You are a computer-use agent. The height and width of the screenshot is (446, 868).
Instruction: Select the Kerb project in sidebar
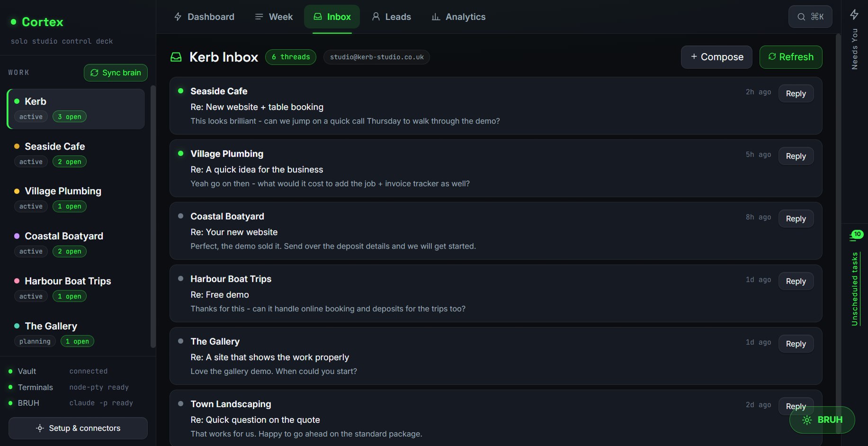(76, 109)
